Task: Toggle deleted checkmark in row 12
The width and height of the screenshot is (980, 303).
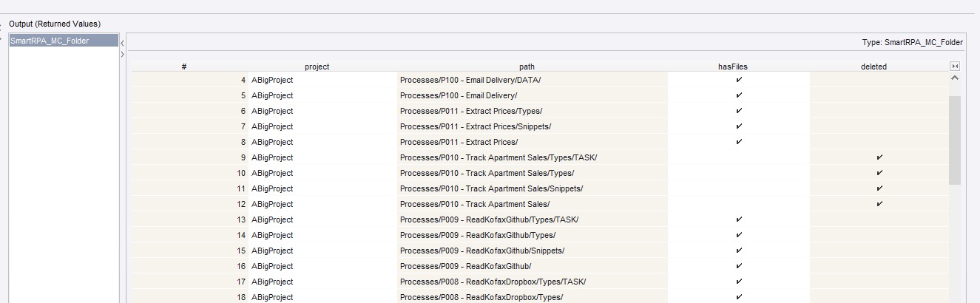Action: click(x=879, y=204)
